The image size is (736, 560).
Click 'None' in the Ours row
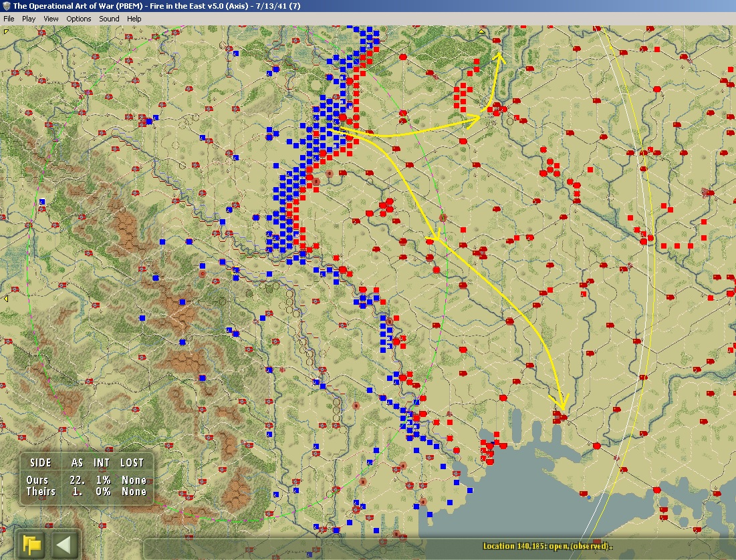tap(134, 480)
